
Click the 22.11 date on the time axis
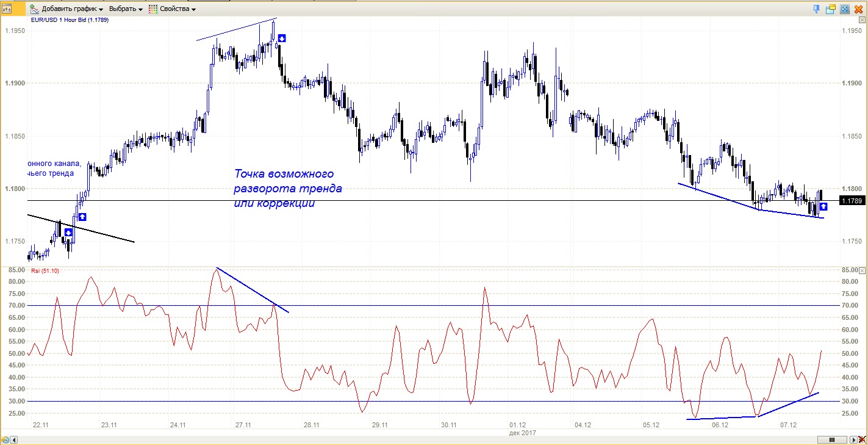click(40, 425)
